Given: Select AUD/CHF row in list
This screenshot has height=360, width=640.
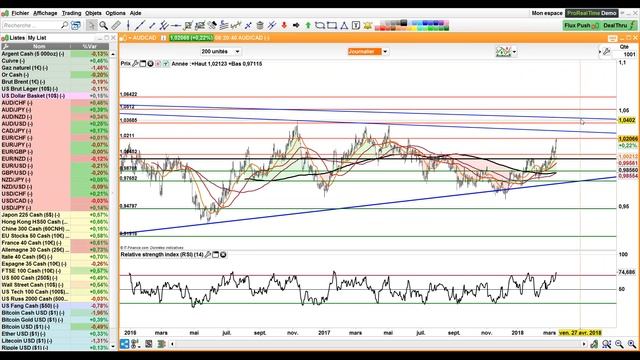Looking at the screenshot, I should pyautogui.click(x=55, y=103).
